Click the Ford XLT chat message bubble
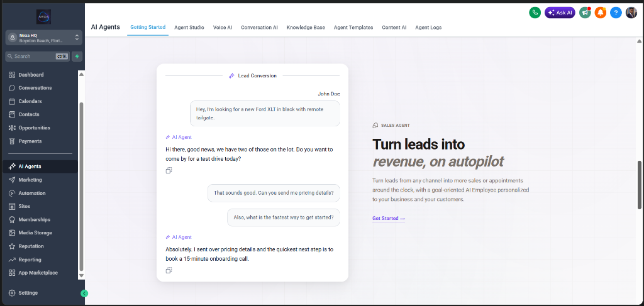 point(265,114)
